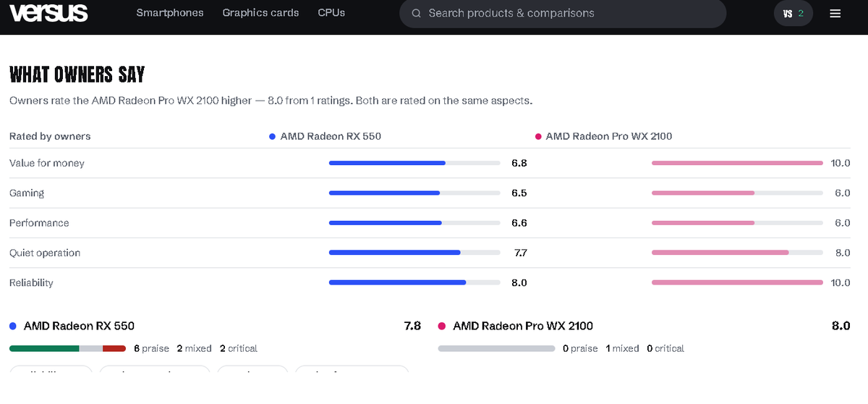Screen dimensions: 868x404
Task: Click WX 2100 Gaming rating bar
Action: pyautogui.click(x=737, y=193)
